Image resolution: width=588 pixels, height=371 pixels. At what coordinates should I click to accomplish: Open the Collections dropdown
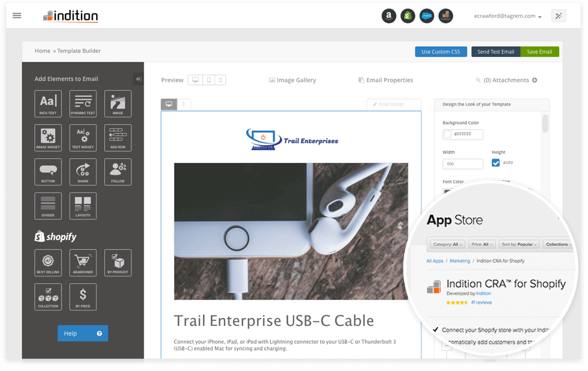(x=558, y=244)
